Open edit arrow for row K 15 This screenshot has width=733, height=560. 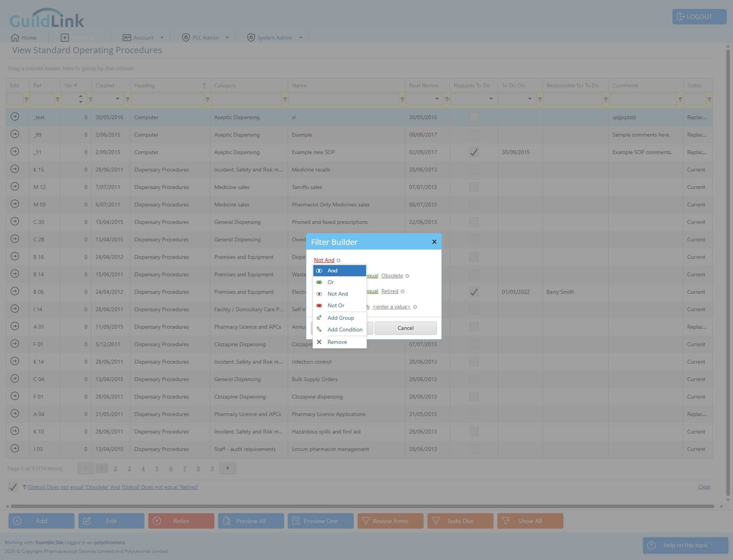click(x=15, y=169)
